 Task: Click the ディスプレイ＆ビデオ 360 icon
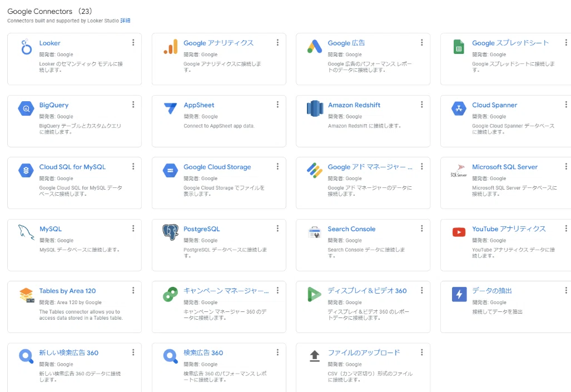tap(315, 294)
